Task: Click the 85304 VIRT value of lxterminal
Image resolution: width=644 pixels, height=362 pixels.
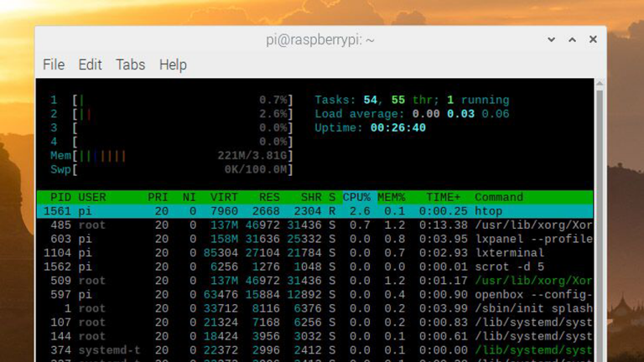Action: [221, 253]
